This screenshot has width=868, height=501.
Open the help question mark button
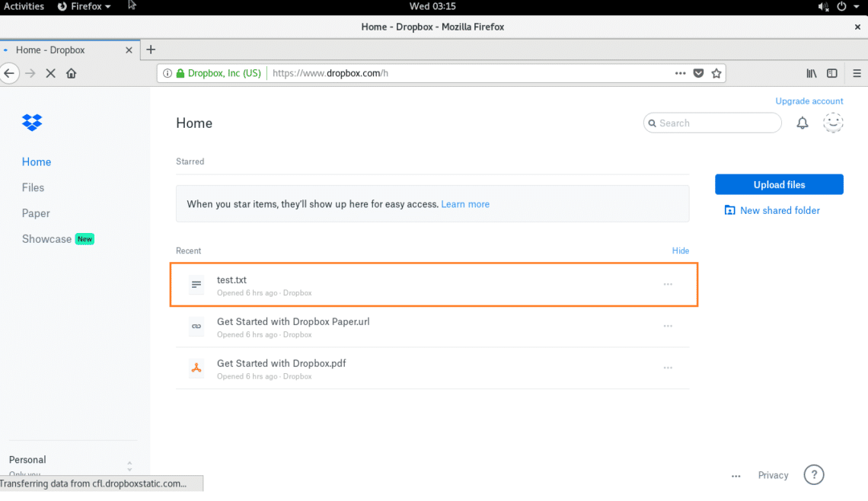814,475
